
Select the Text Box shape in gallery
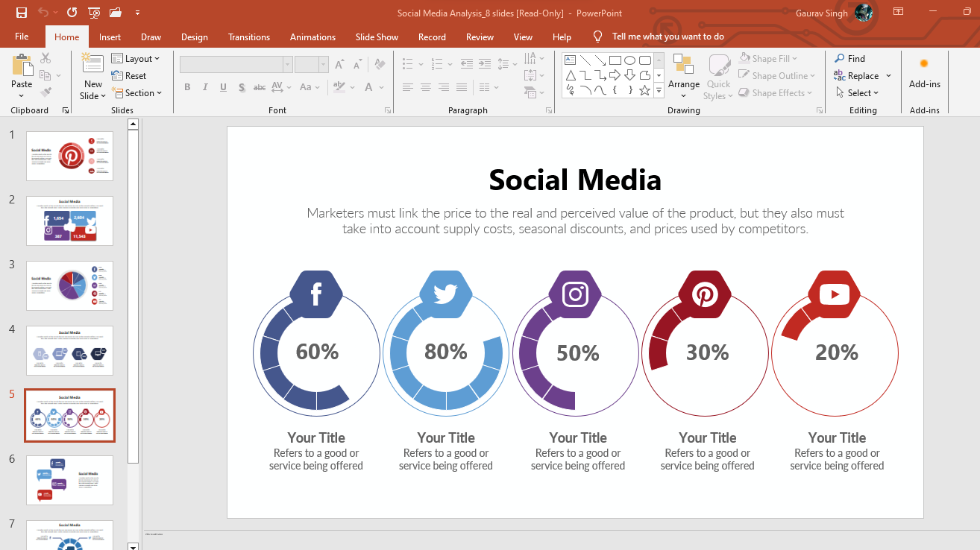[x=571, y=60]
